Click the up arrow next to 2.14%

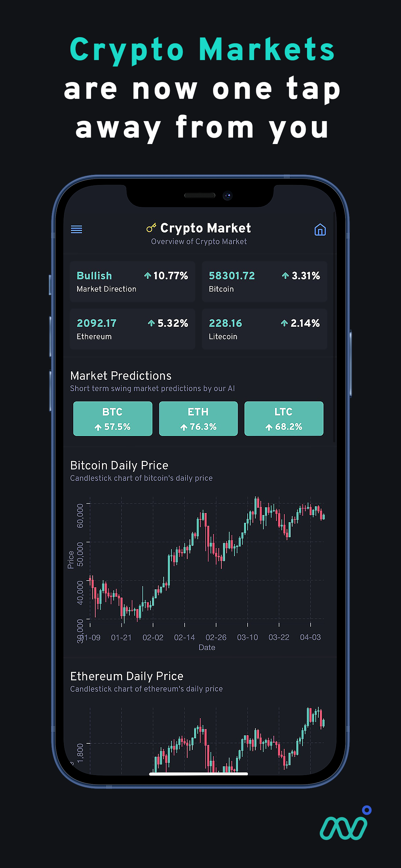pyautogui.click(x=284, y=323)
